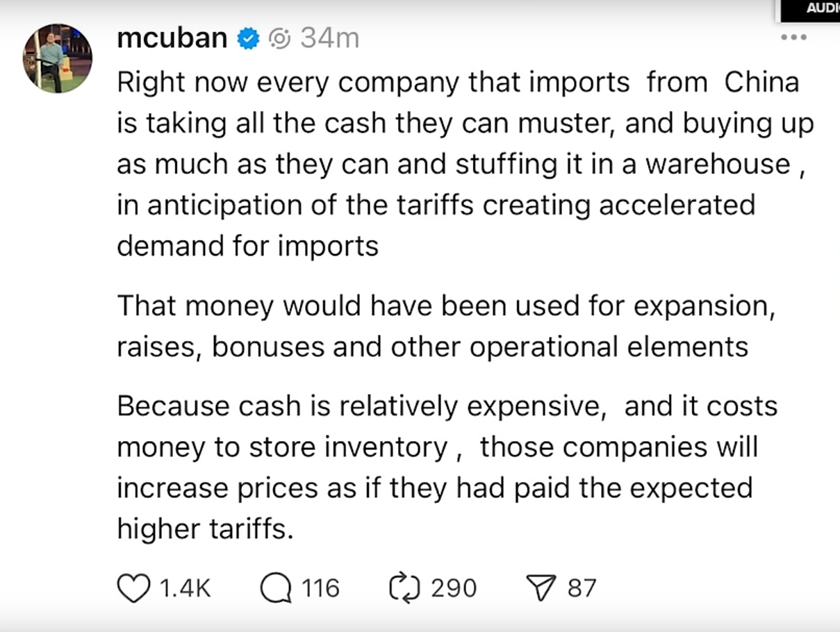This screenshot has width=840, height=632.
Task: Like the post with the heart icon
Action: pyautogui.click(x=133, y=589)
